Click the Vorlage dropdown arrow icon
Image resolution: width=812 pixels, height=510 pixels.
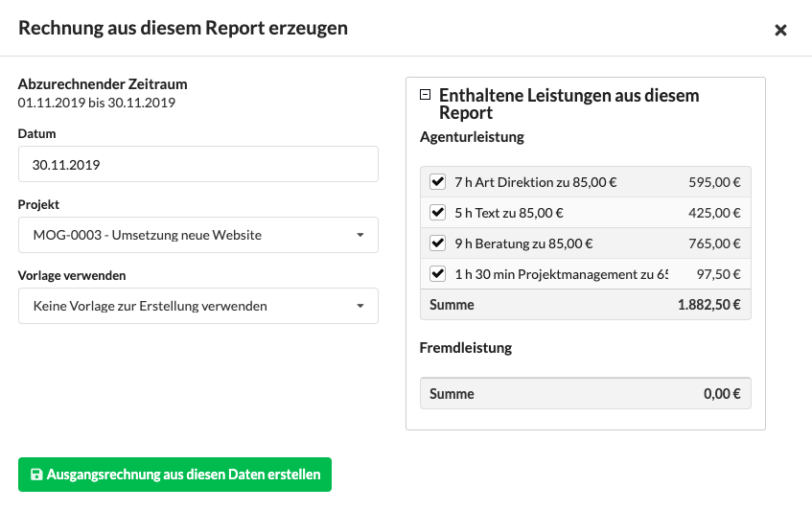[360, 306]
